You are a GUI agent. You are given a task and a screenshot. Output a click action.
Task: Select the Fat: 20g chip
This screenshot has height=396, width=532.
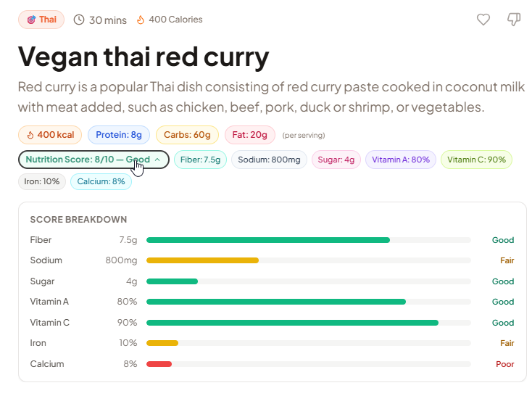(250, 135)
